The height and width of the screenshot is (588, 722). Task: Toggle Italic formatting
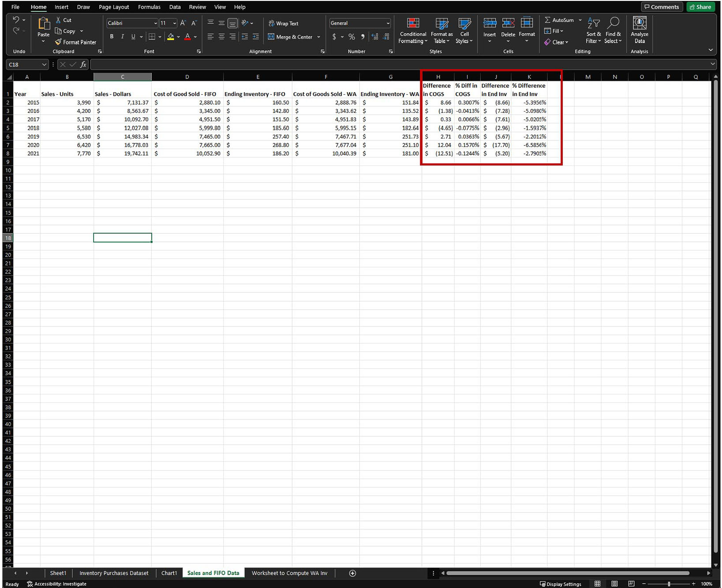(122, 37)
